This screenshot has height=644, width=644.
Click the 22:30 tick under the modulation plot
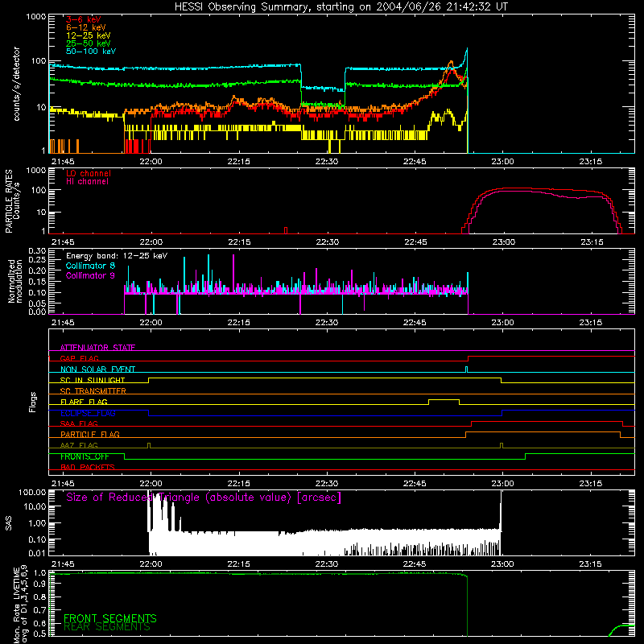[x=327, y=323]
